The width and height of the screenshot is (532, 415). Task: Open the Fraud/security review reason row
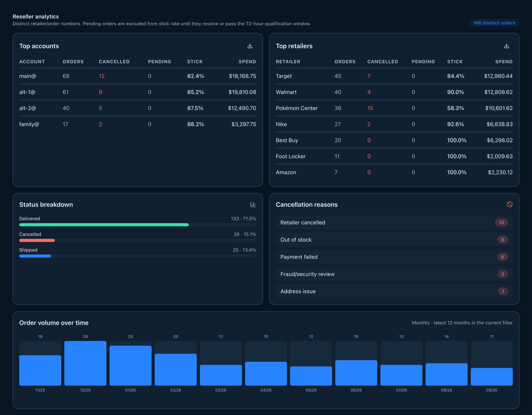(394, 274)
